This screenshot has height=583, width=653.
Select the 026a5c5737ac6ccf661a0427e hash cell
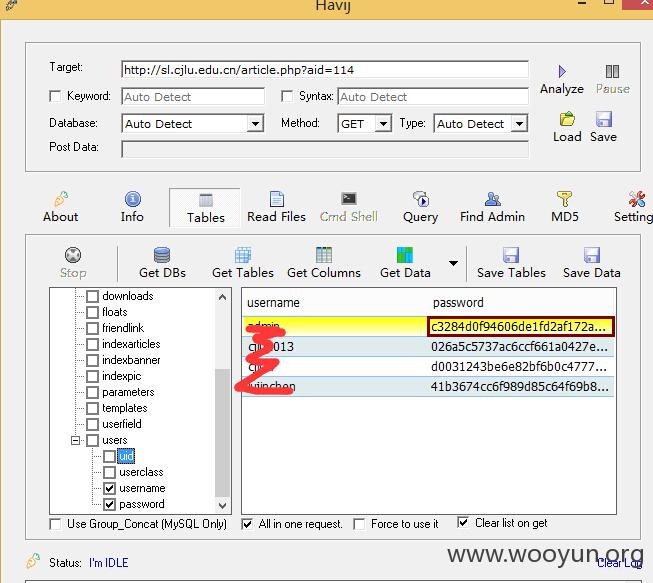(520, 346)
